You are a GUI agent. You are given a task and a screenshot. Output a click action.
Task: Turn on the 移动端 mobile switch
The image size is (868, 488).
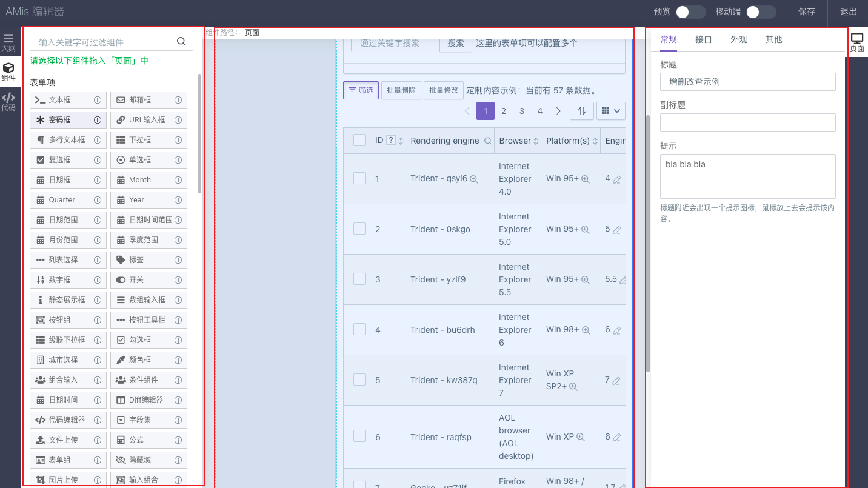(762, 12)
